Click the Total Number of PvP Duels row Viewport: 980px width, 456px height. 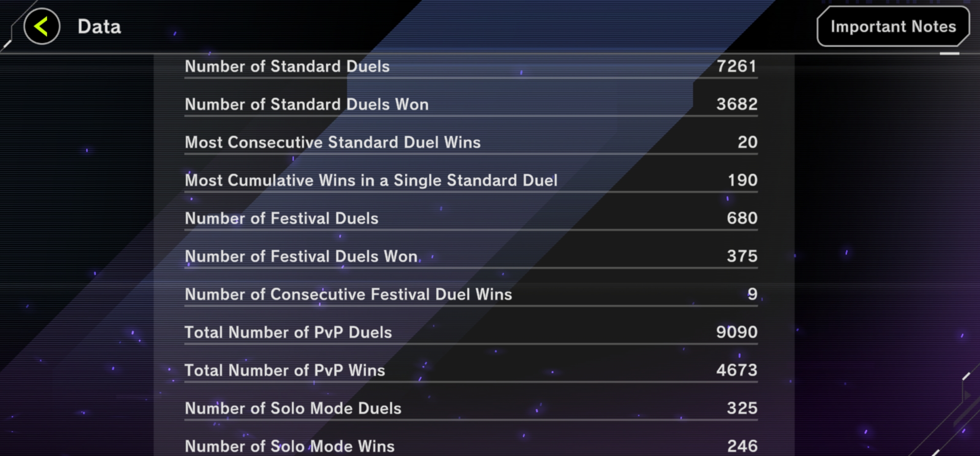point(471,332)
